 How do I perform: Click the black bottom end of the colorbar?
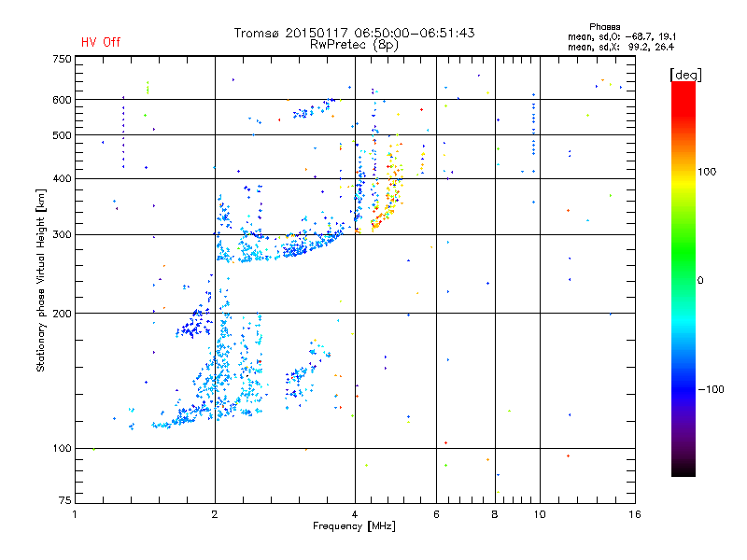tap(684, 469)
